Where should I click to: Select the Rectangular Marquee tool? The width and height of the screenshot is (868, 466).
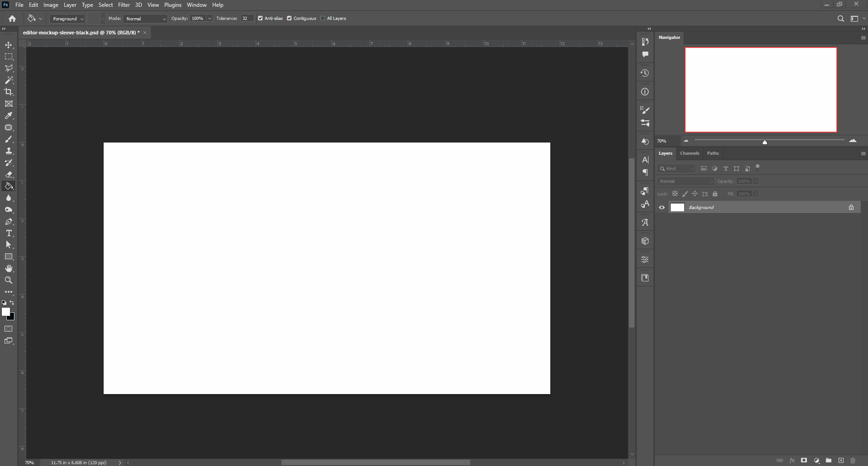(9, 57)
